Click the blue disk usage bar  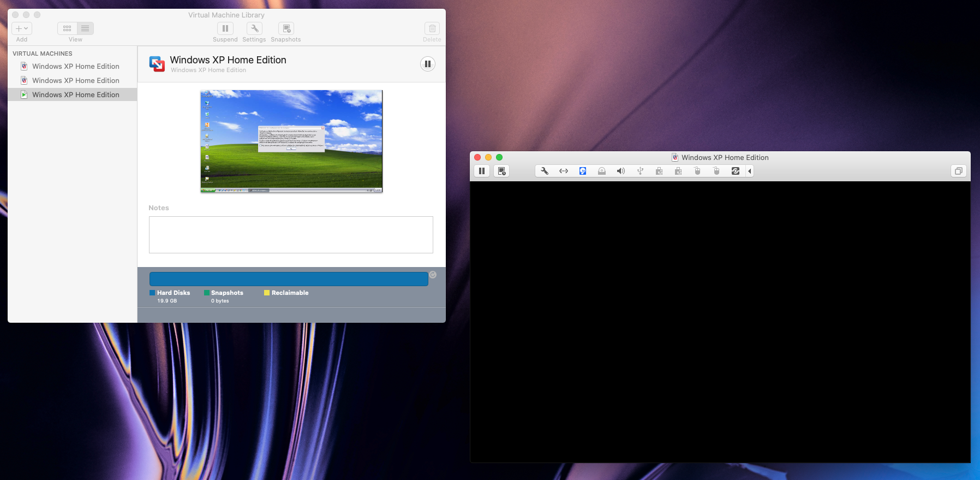click(x=289, y=279)
